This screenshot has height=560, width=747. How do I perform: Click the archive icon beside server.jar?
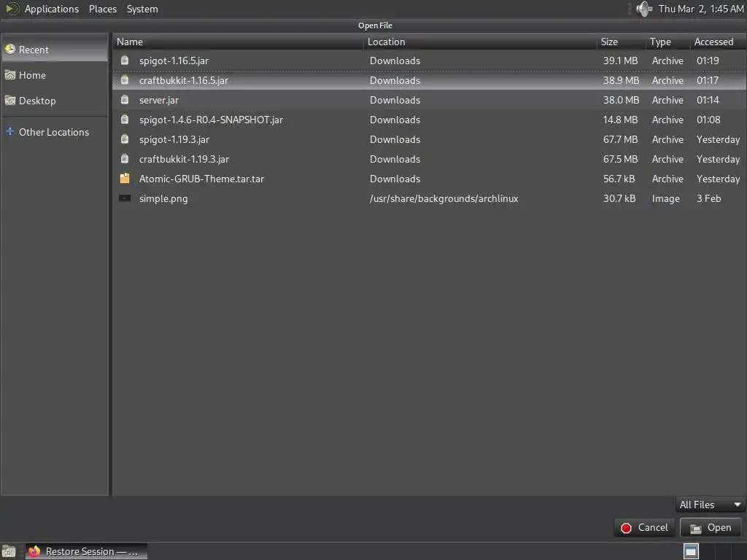(125, 100)
